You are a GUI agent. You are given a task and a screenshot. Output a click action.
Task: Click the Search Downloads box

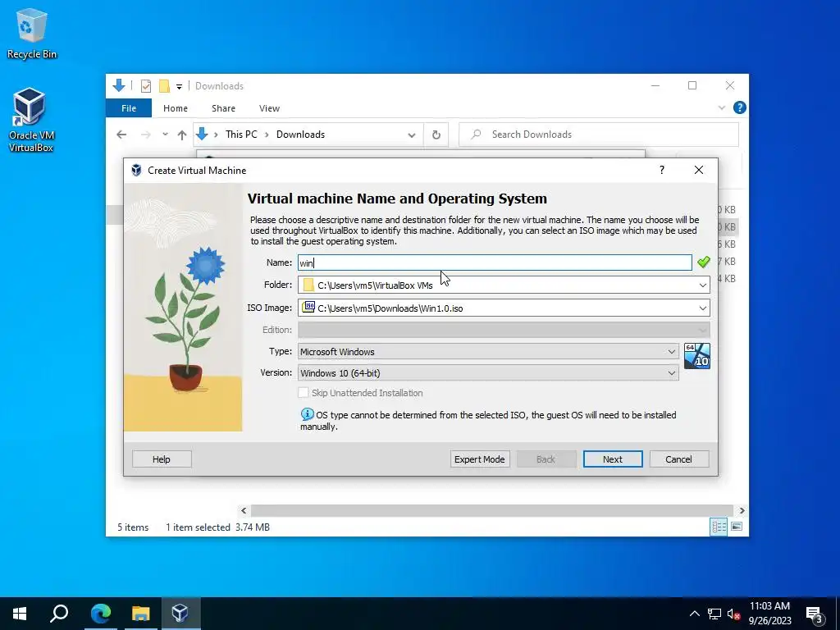(x=598, y=135)
